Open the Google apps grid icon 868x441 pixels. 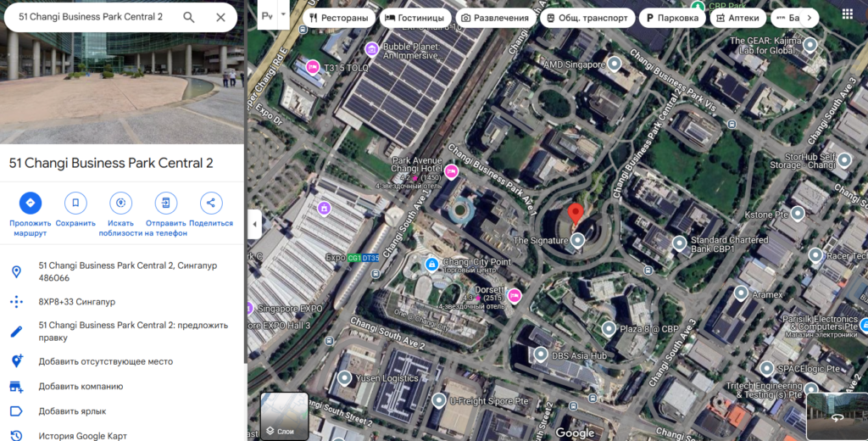coord(847,14)
